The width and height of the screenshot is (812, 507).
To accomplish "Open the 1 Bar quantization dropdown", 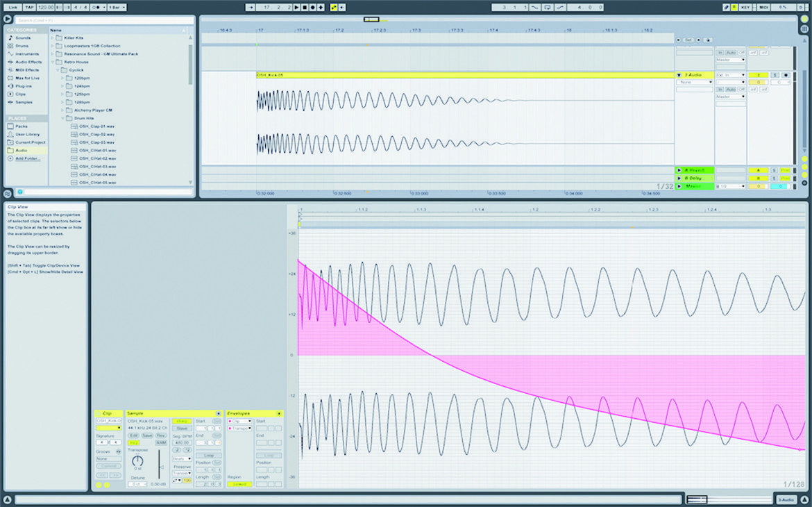I will (x=117, y=7).
